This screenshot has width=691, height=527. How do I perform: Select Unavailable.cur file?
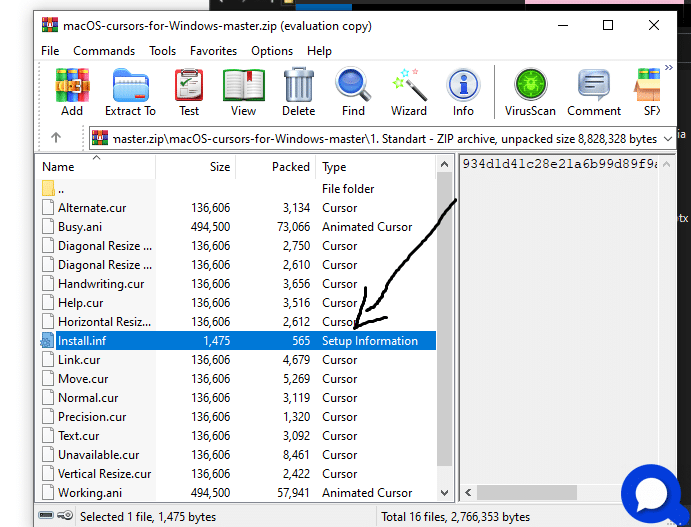coord(99,454)
